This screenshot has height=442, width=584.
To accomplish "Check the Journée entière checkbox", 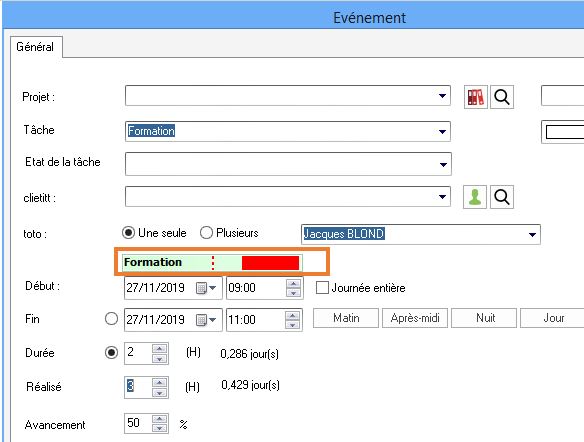I will (322, 288).
